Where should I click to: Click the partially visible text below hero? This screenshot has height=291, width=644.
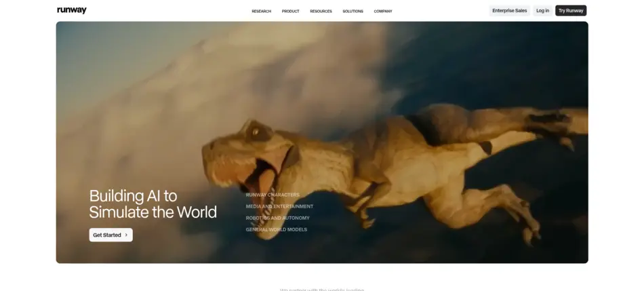tap(322, 289)
